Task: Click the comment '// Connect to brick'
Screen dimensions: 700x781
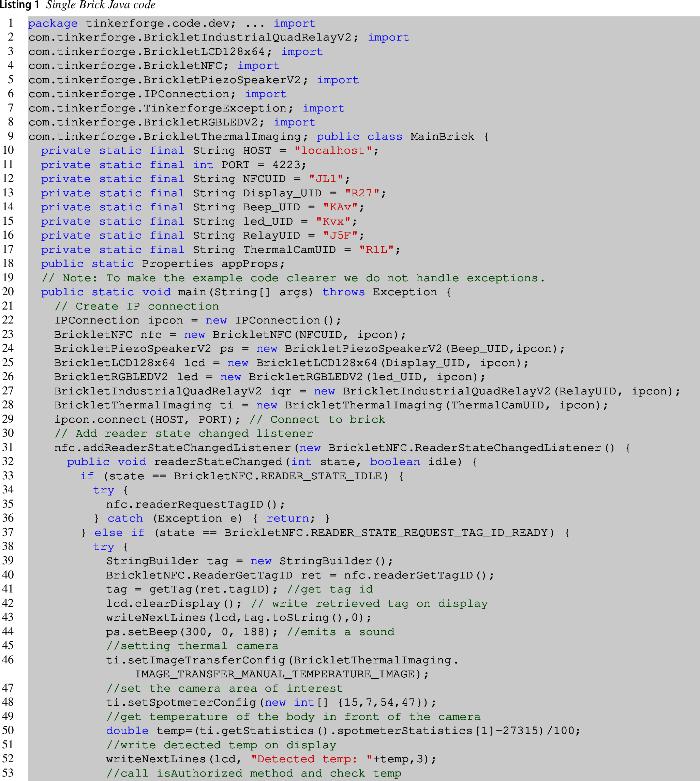Action: click(317, 420)
